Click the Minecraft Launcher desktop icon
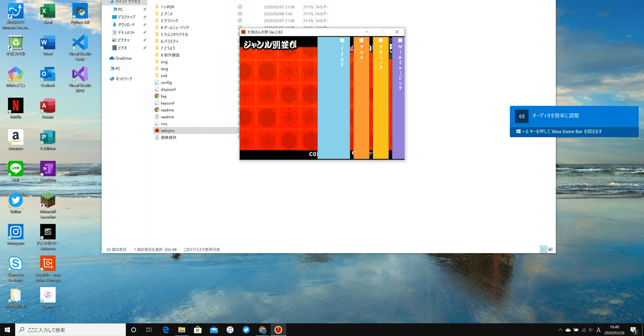Screen dimensions: 644x336 [x=48, y=206]
